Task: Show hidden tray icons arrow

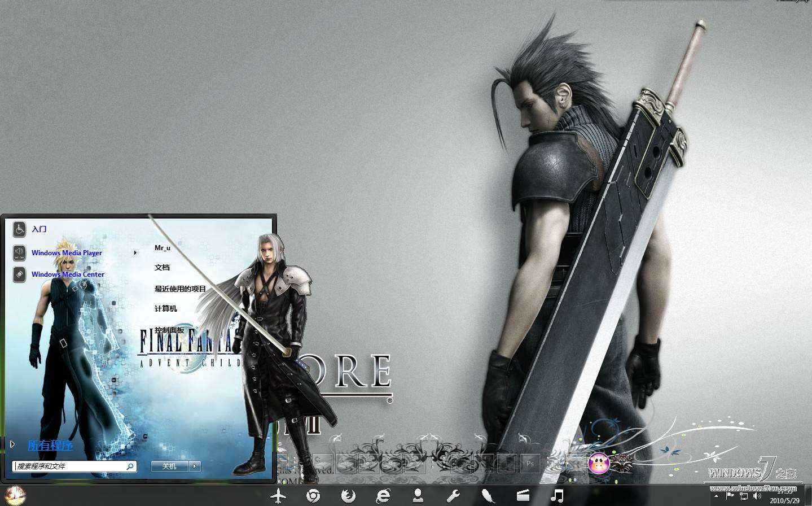Action: click(716, 496)
